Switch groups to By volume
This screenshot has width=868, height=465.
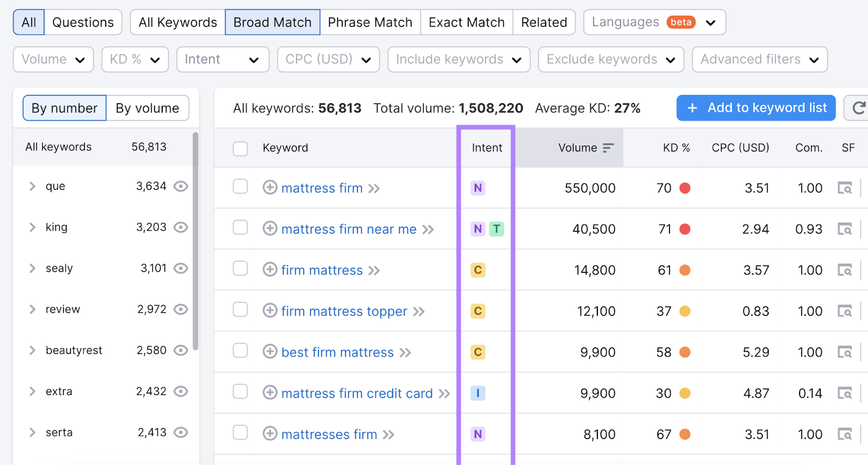coord(148,108)
